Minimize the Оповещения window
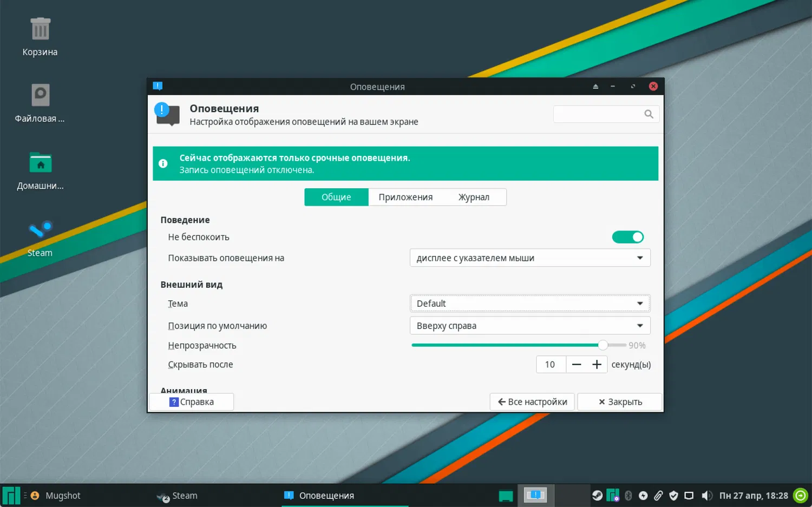Image resolution: width=812 pixels, height=507 pixels. (613, 87)
